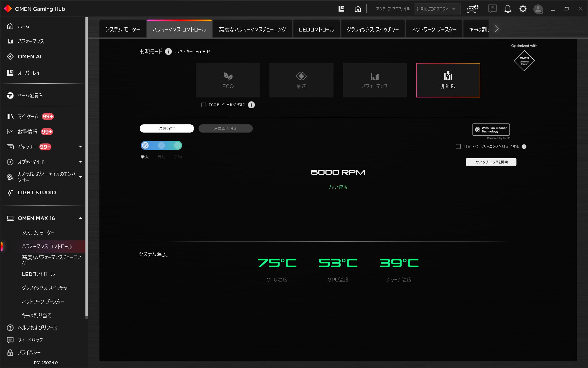Open ネットワーク ブースター in sidebar tree

click(43, 302)
